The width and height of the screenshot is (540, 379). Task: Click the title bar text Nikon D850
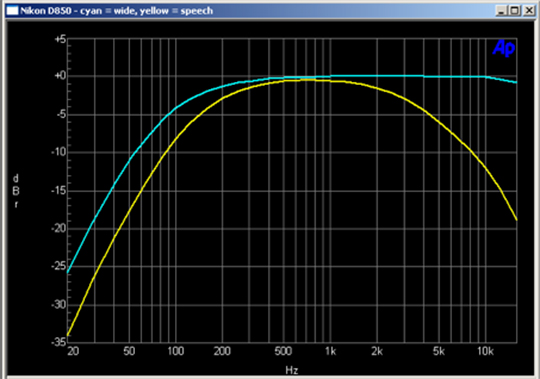click(46, 11)
